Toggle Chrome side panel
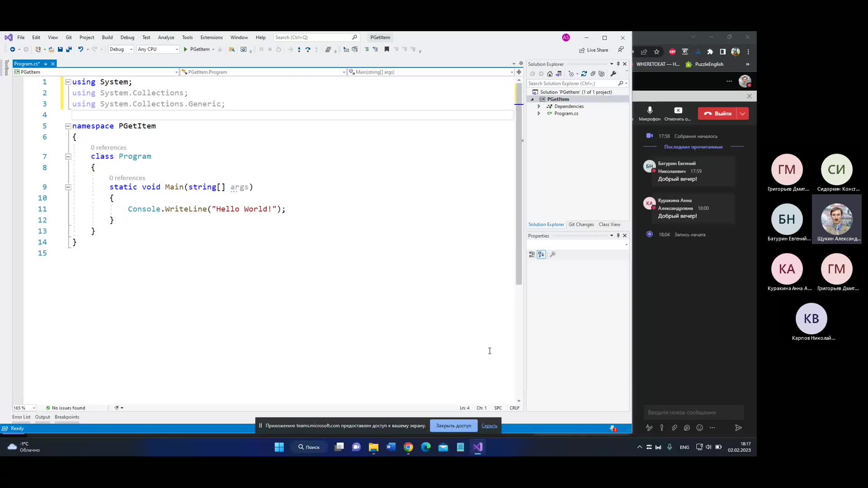868x488 pixels. click(723, 52)
